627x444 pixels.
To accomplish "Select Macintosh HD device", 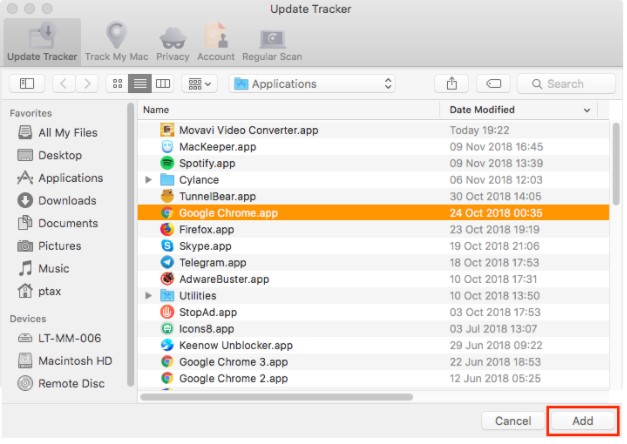I will tap(65, 361).
